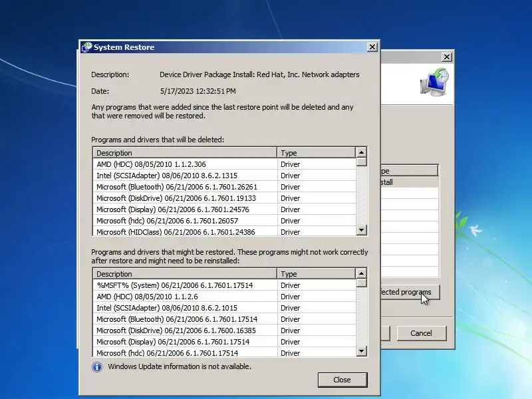Select Microsoft (Bluetooth) 6.1.7601.26261 row
Image resolution: width=532 pixels, height=399 pixels.
coord(224,187)
